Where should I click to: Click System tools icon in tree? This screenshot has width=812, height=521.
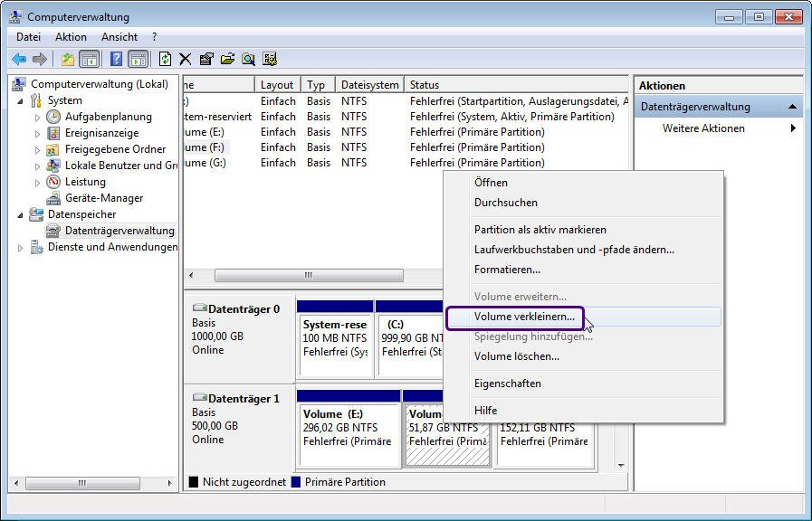pyautogui.click(x=36, y=100)
